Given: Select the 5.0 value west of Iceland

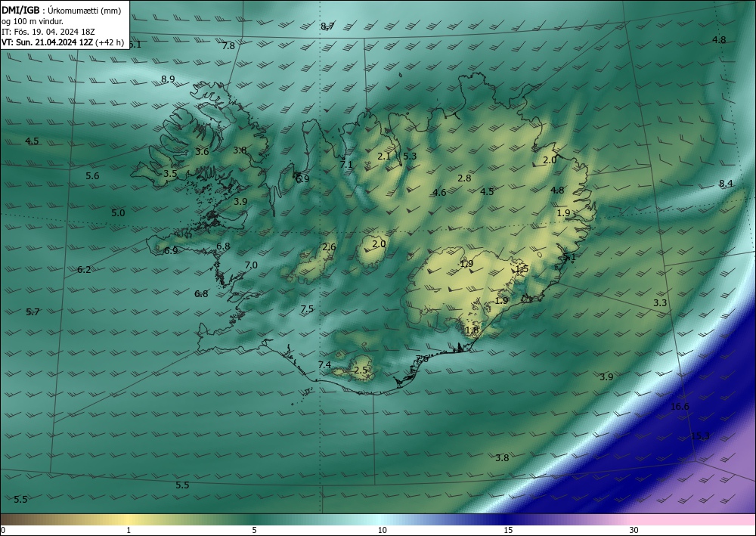Looking at the screenshot, I should tap(118, 213).
